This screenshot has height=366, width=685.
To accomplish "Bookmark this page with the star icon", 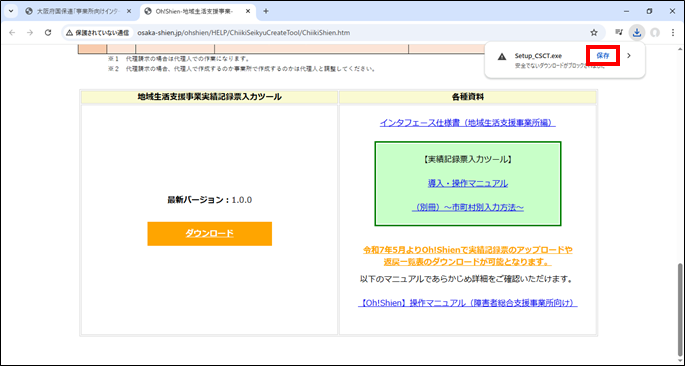I will [x=594, y=33].
